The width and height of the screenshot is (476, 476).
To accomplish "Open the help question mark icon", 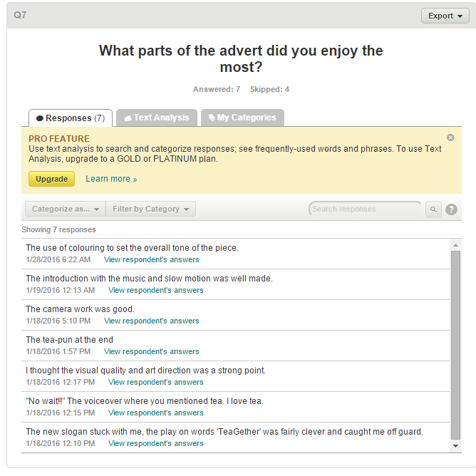I will tap(451, 209).
